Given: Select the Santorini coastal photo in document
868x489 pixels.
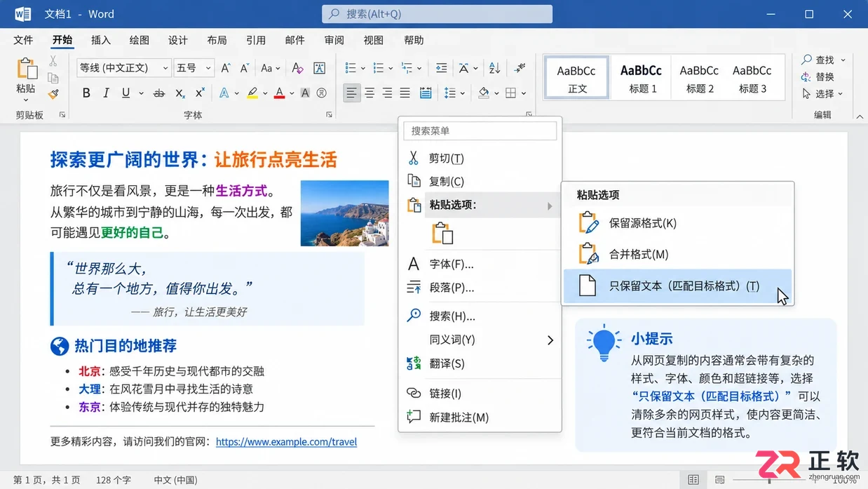Looking at the screenshot, I should 344,213.
